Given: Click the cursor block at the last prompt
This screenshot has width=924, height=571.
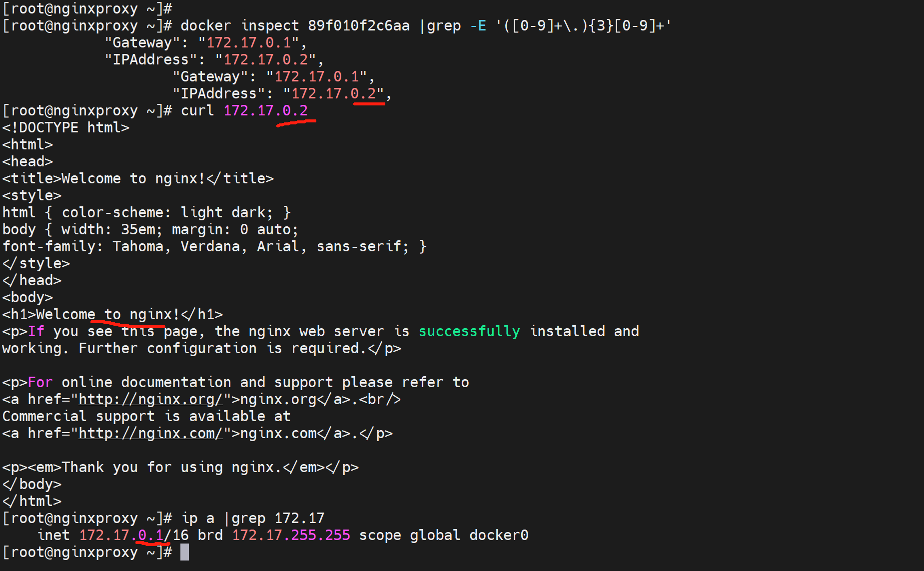Looking at the screenshot, I should [184, 552].
